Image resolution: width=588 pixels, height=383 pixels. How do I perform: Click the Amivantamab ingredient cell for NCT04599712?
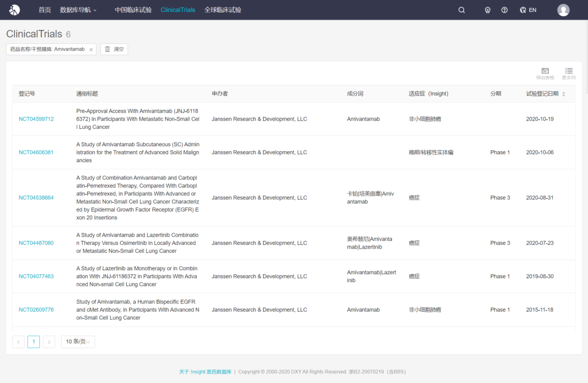click(x=363, y=119)
